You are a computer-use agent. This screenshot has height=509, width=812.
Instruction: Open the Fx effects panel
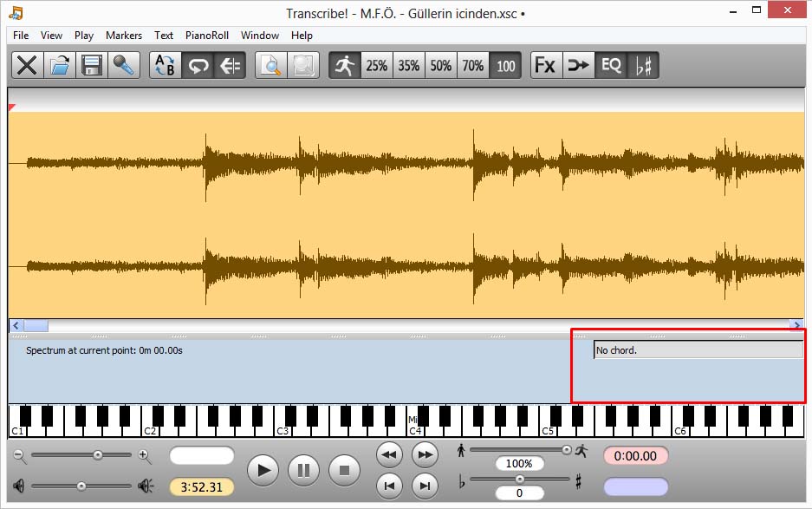pos(545,65)
